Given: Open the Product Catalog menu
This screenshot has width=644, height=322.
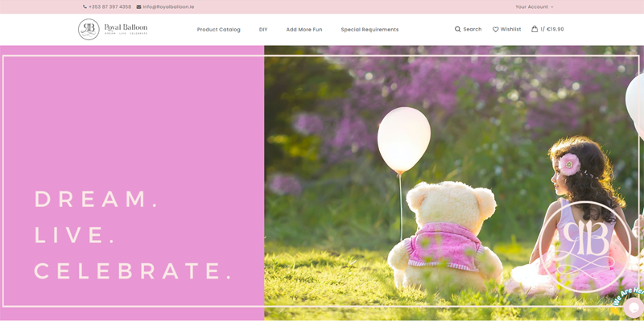Looking at the screenshot, I should (x=219, y=30).
